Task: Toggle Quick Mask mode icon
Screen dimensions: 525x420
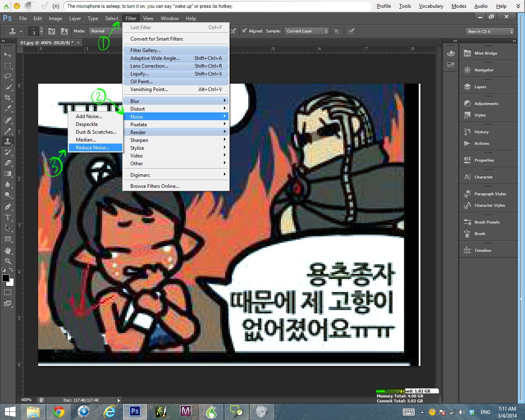Action: [8, 292]
